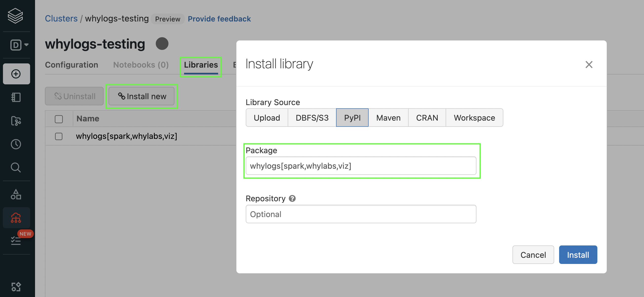Check the checkbox beside whylogs[spark,whylabs,viz]
The width and height of the screenshot is (644, 297).
click(x=58, y=136)
